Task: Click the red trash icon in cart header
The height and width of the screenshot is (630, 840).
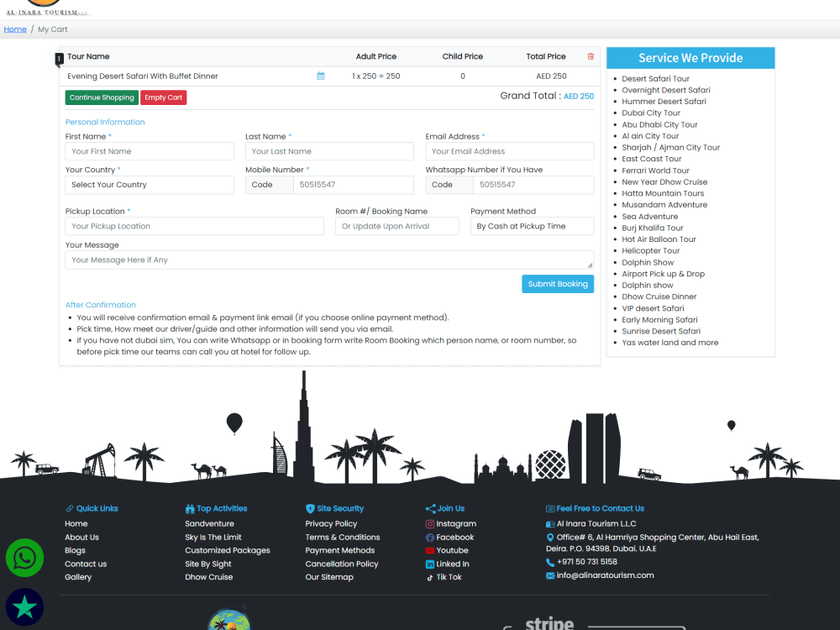Action: tap(590, 56)
